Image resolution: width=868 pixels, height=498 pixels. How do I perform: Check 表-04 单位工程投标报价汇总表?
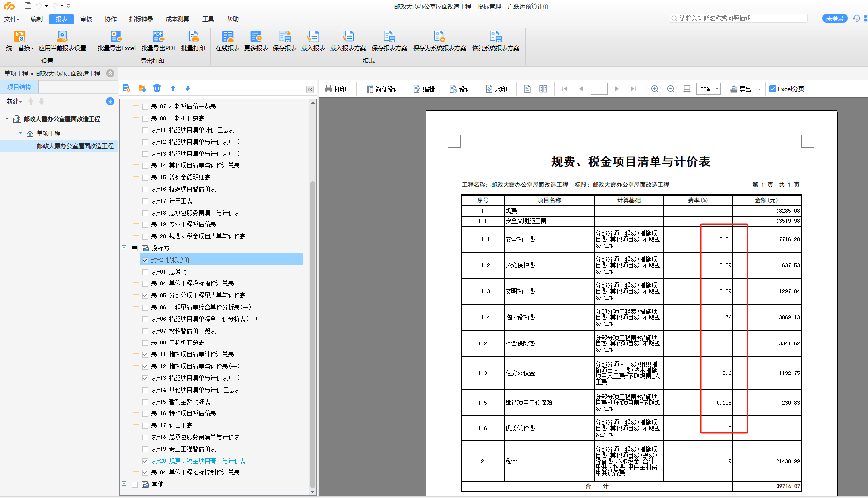point(145,283)
